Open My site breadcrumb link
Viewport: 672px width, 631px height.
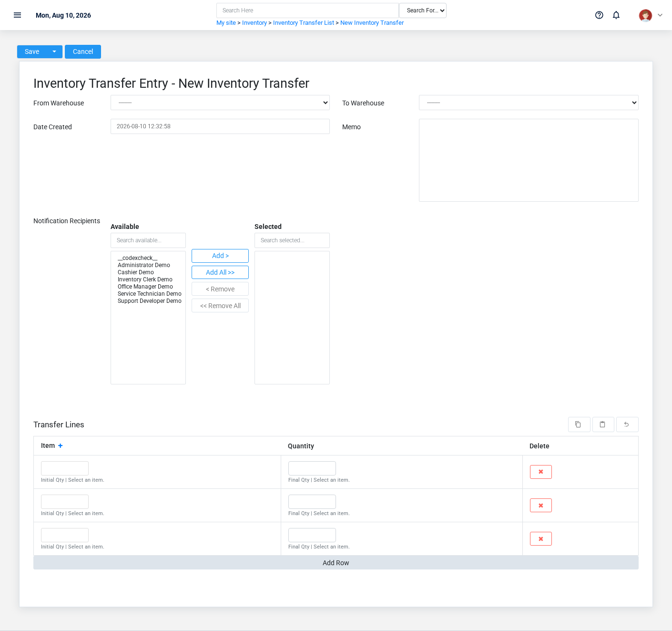tap(226, 23)
